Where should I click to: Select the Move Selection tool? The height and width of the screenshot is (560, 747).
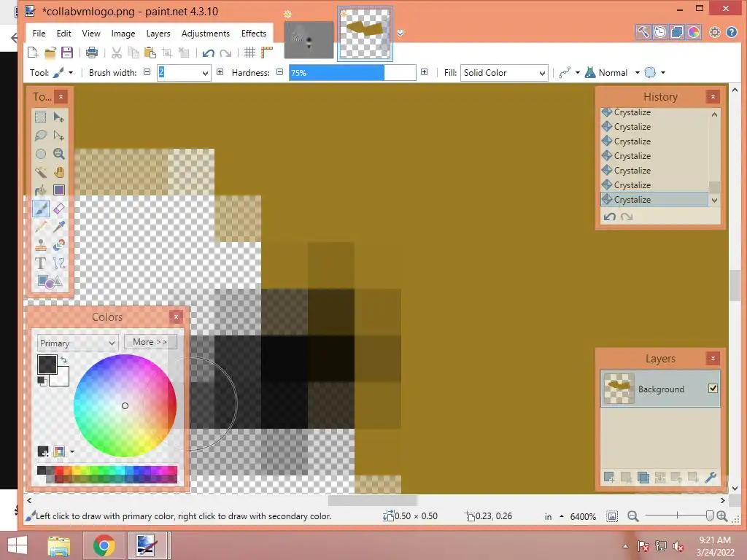(59, 136)
